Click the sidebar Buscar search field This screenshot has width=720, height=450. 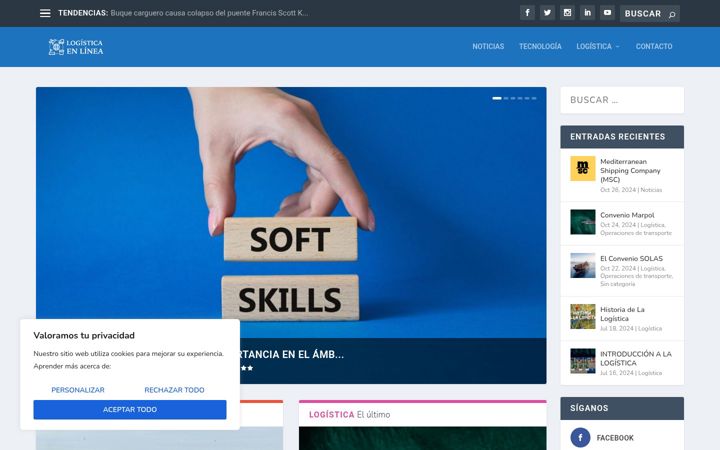[x=622, y=100]
